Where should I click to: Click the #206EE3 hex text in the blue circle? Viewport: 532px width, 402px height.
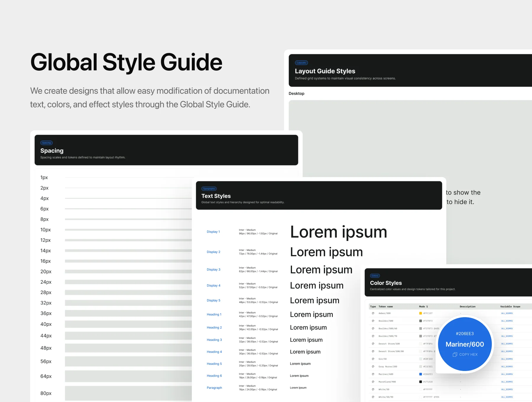pos(465,334)
